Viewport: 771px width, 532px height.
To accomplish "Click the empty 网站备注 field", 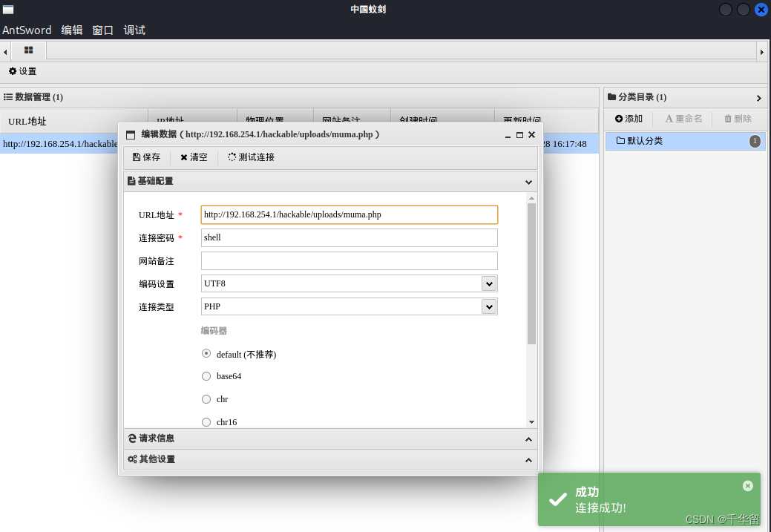I will 349,260.
